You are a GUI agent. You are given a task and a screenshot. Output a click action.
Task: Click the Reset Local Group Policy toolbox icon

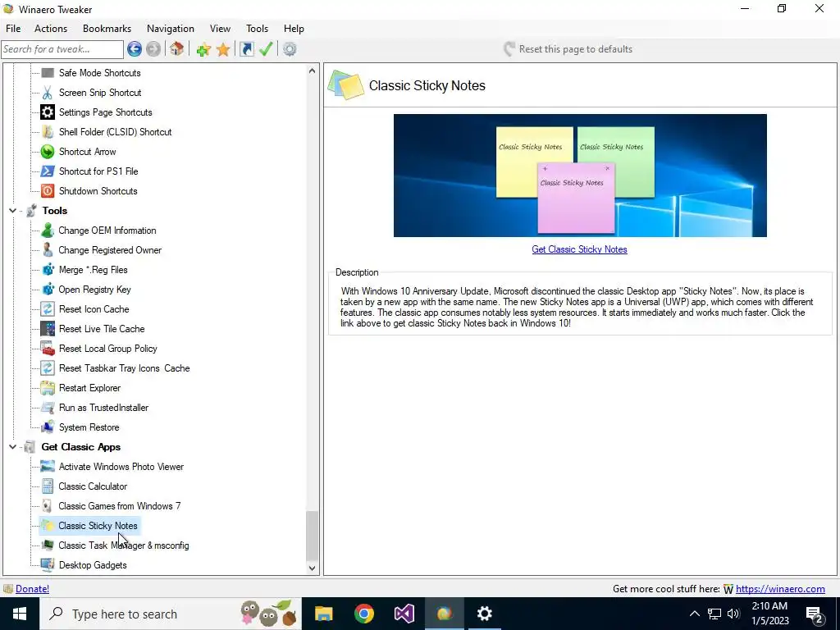pyautogui.click(x=48, y=349)
